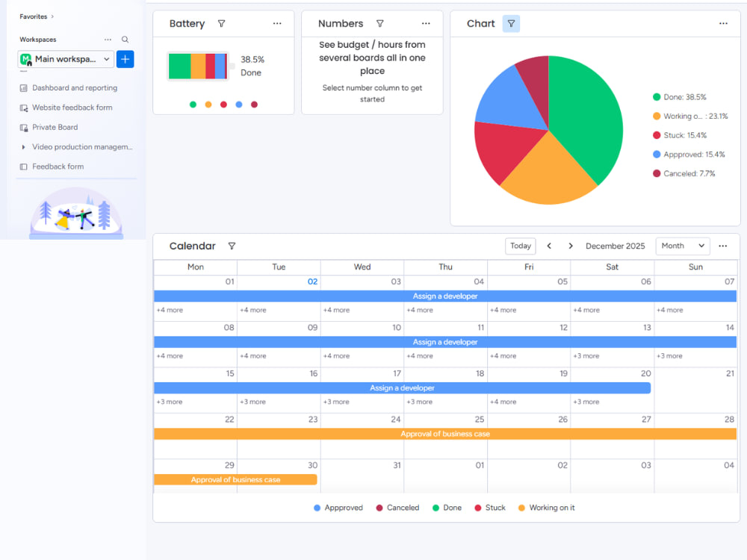Toggle Stuck: 15.4% in chart legend
The image size is (747, 560).
[680, 136]
